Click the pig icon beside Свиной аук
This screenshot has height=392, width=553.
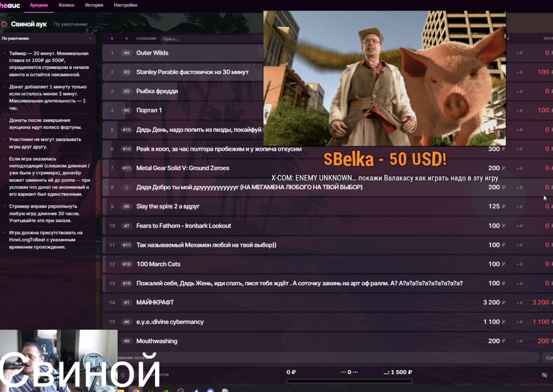(x=4, y=24)
